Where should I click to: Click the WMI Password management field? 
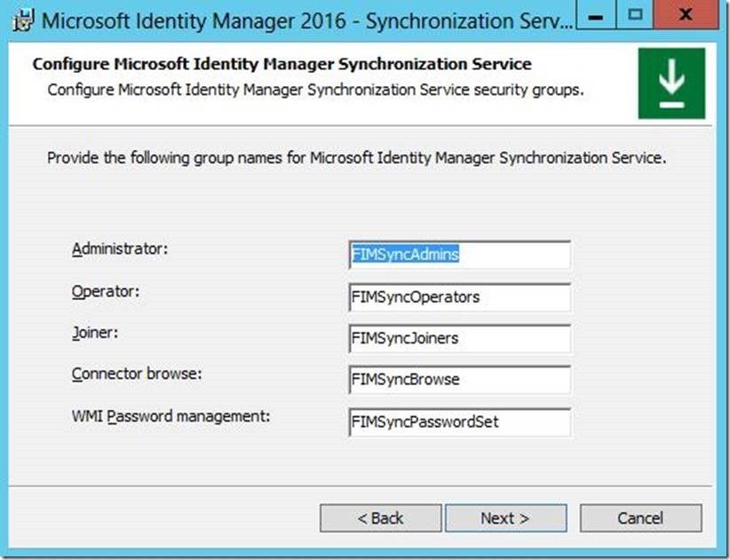coord(459,422)
